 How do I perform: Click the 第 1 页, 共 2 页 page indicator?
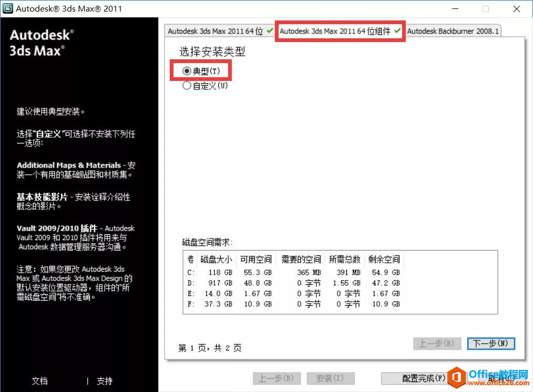click(x=210, y=348)
